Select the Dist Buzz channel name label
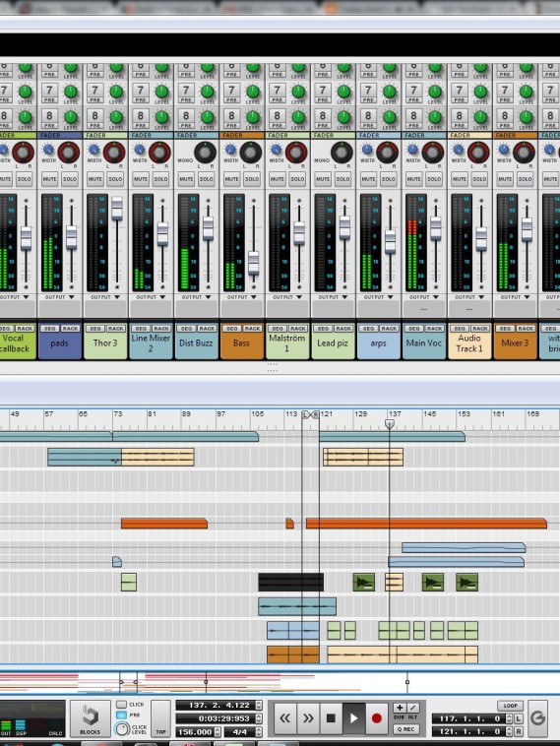 point(196,343)
